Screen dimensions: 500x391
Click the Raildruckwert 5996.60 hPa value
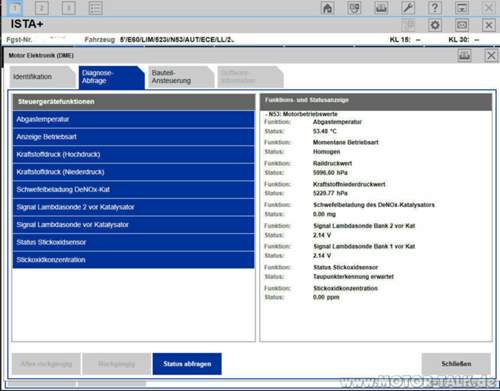click(330, 173)
